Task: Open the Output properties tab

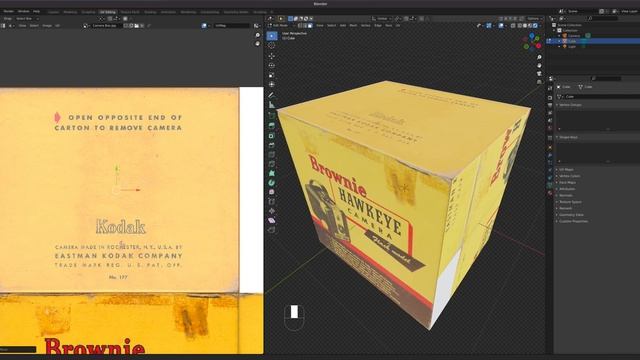Action: [550, 105]
